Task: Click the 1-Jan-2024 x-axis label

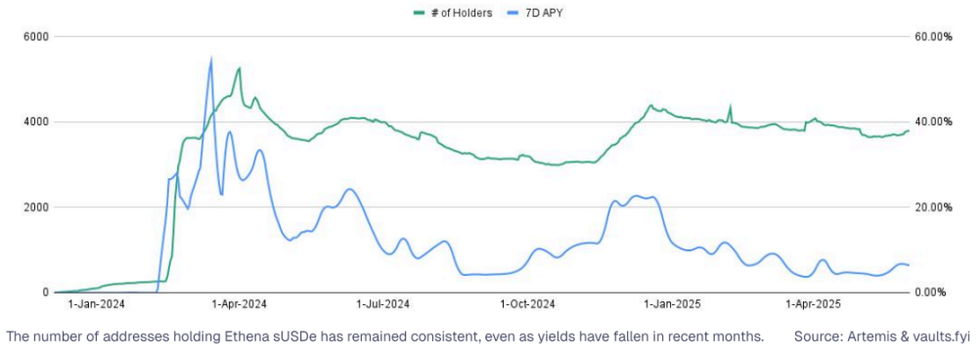Action: pyautogui.click(x=95, y=304)
